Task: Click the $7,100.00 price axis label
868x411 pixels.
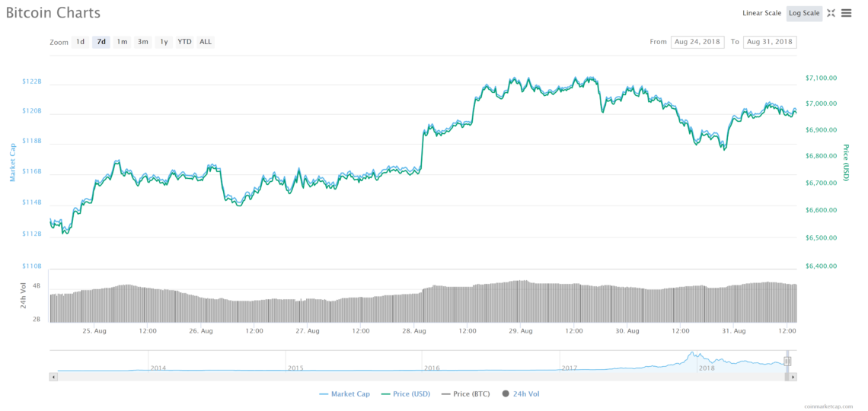Action: pyautogui.click(x=821, y=78)
